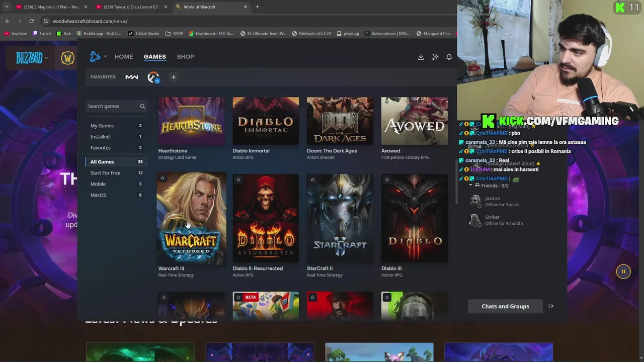The image size is (644, 362).
Task: Star the BETA game tile
Action: [x=238, y=298]
